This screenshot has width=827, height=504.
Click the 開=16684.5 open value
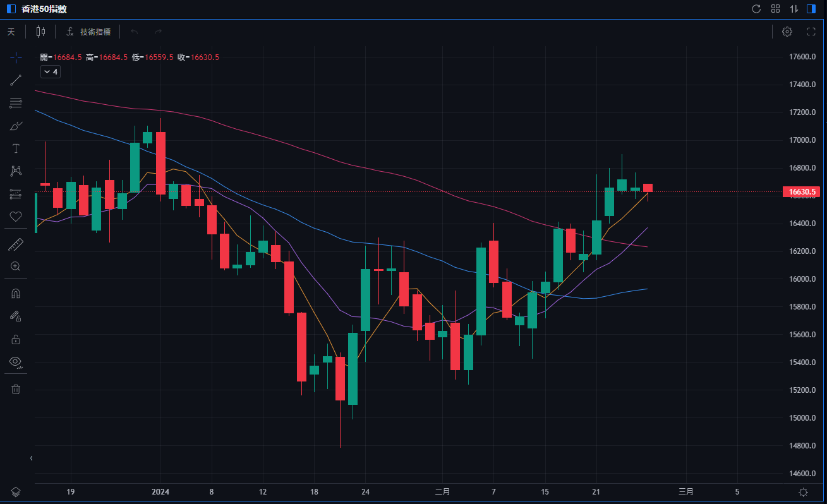click(61, 57)
